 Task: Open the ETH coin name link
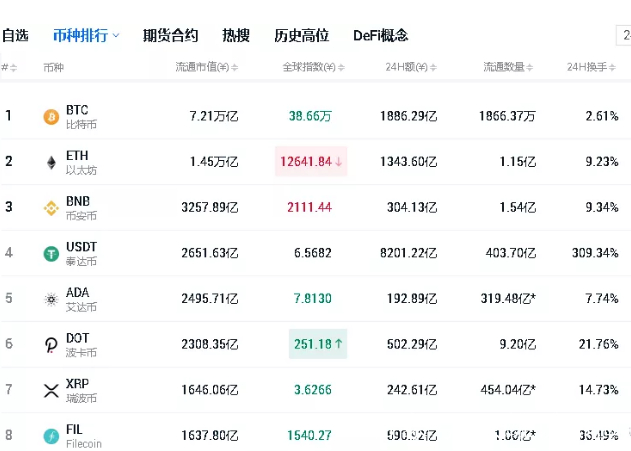77,155
